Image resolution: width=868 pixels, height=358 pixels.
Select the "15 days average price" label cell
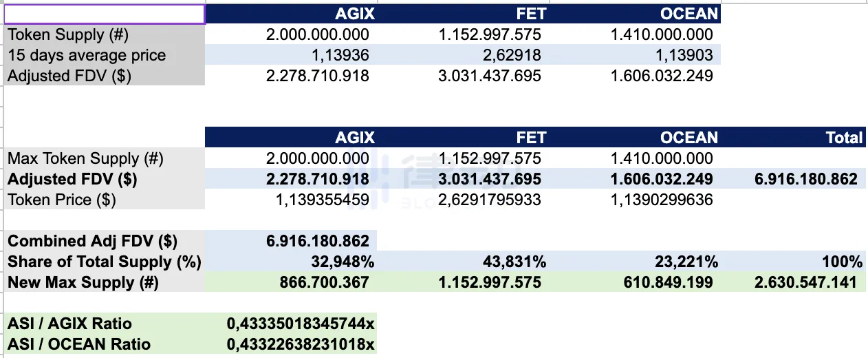[87, 55]
